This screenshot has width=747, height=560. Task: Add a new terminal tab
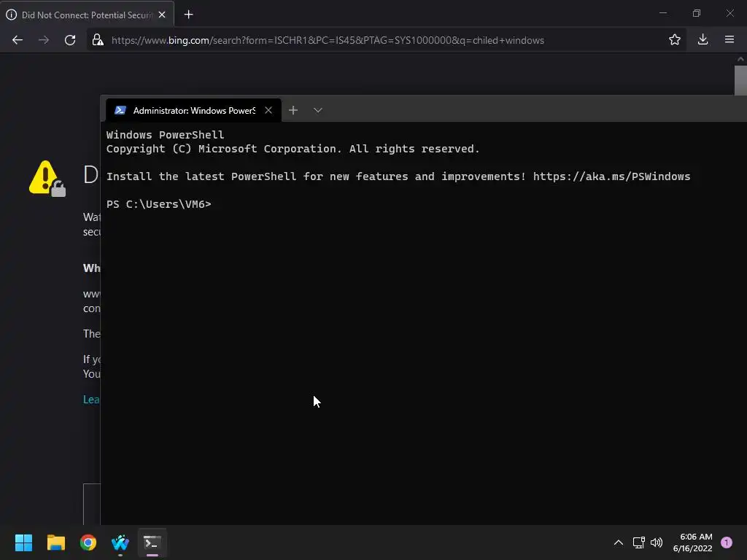(293, 111)
